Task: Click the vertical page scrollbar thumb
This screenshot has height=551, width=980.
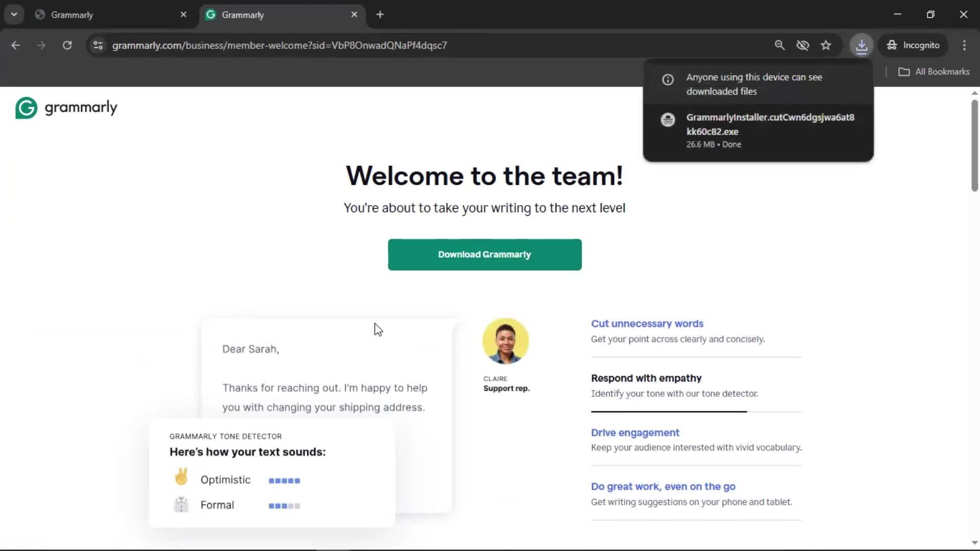Action: [974, 145]
